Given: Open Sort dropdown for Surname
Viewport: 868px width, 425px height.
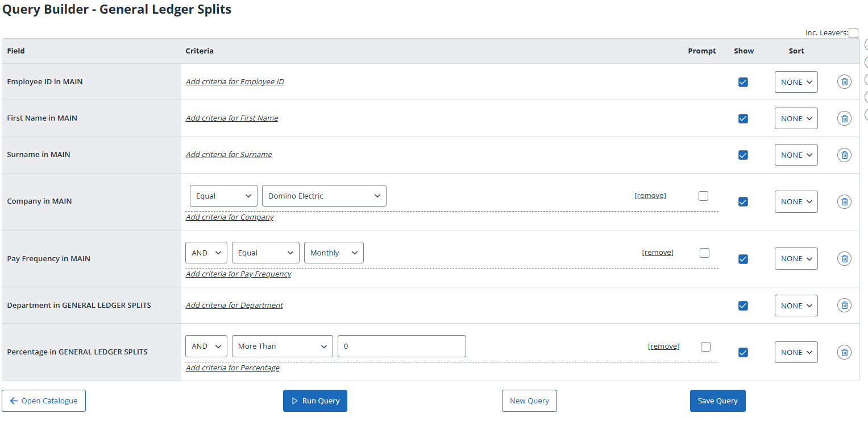Looking at the screenshot, I should 796,155.
